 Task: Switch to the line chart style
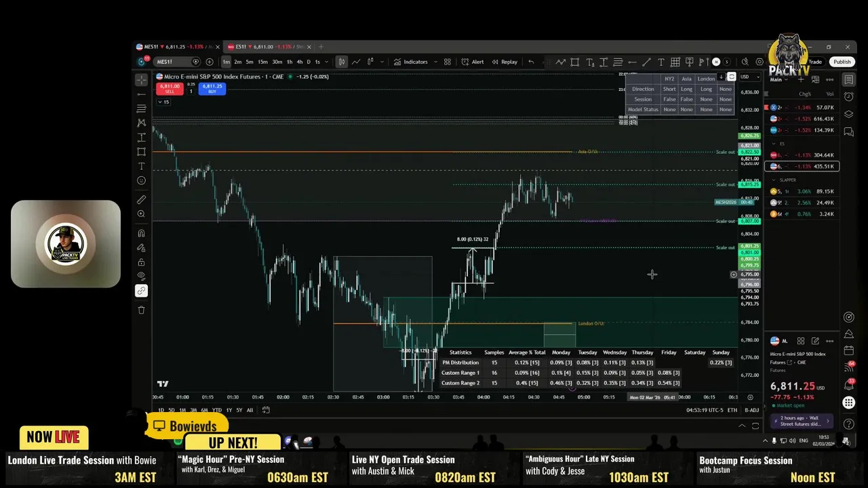pyautogui.click(x=356, y=62)
